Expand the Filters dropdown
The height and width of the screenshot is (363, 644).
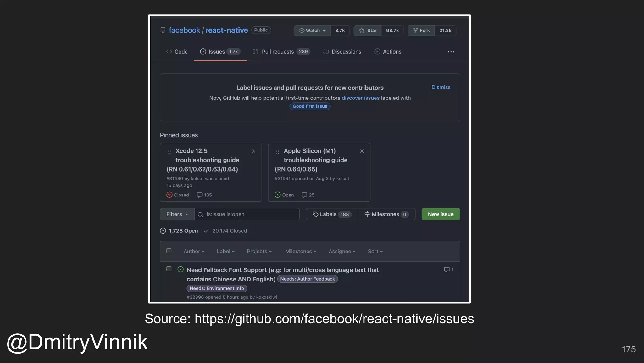pyautogui.click(x=177, y=214)
